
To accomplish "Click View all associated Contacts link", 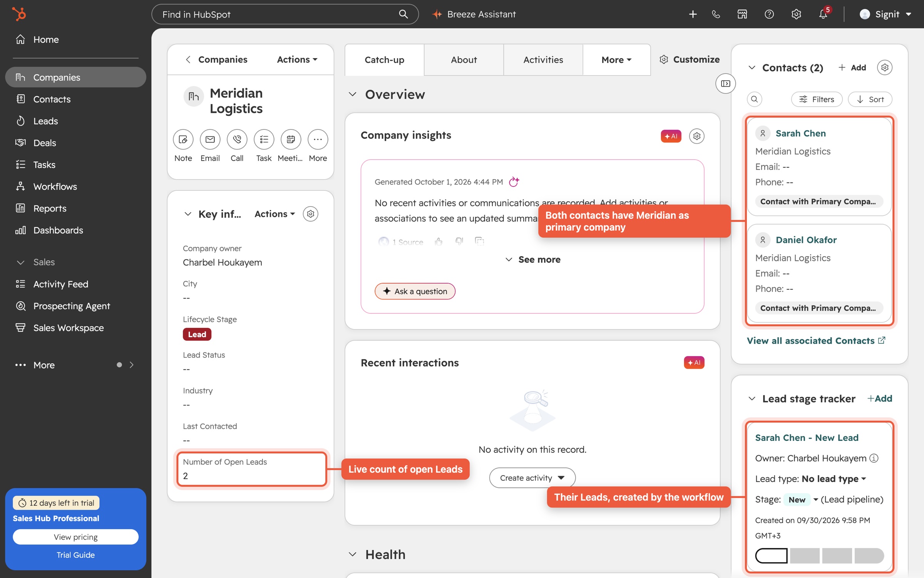I will [x=816, y=341].
